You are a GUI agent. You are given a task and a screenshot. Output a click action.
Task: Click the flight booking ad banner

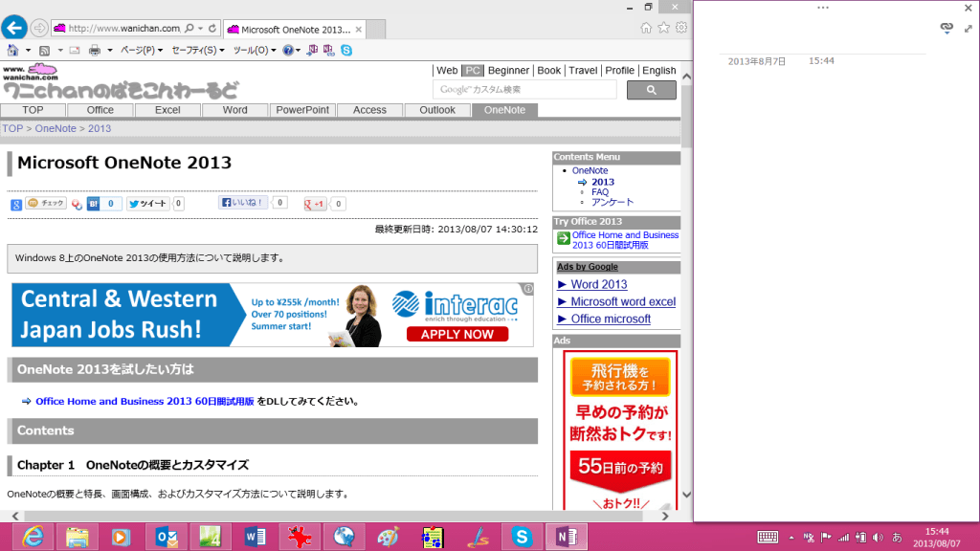tap(620, 430)
